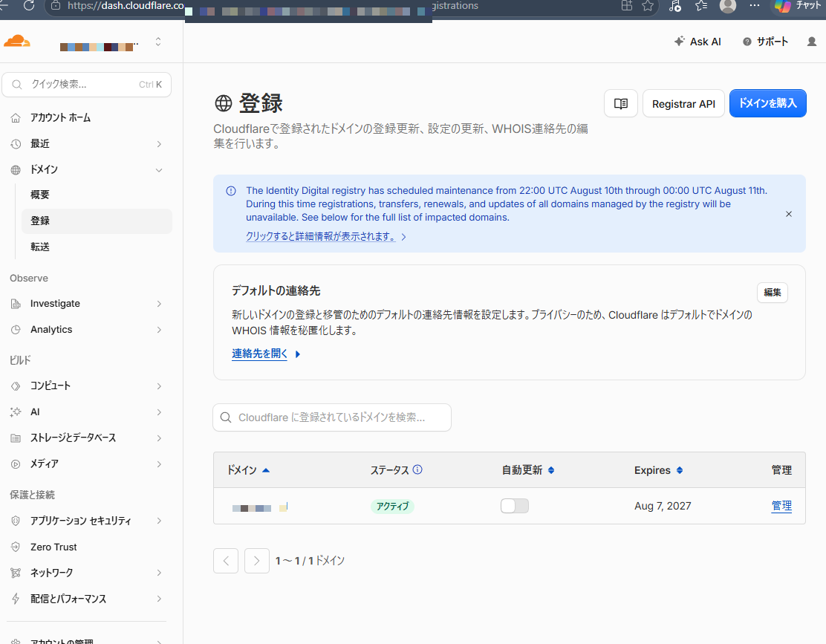
Task: Open the user profile icon
Action: tap(812, 42)
